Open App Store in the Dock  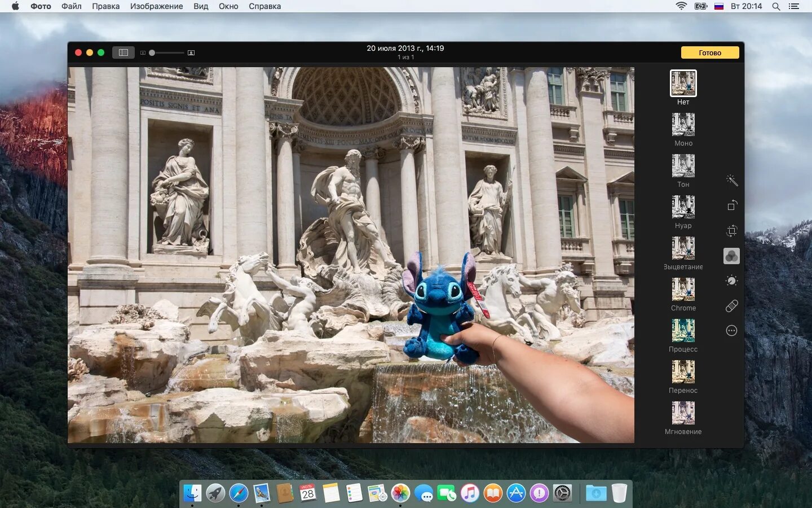click(516, 493)
